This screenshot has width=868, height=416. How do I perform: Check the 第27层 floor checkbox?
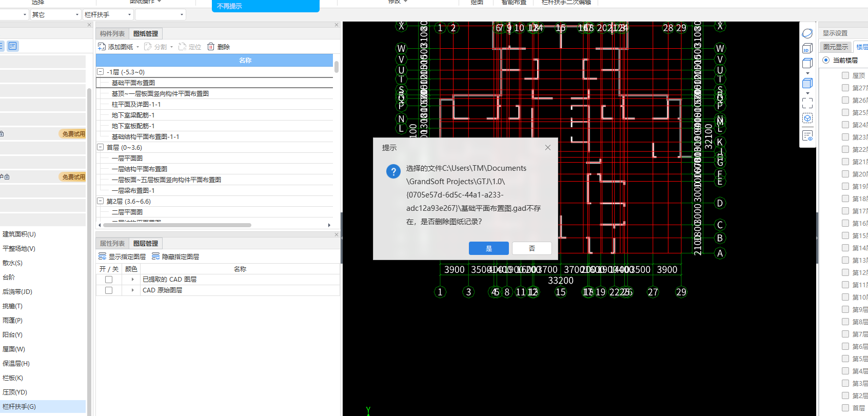click(x=845, y=88)
